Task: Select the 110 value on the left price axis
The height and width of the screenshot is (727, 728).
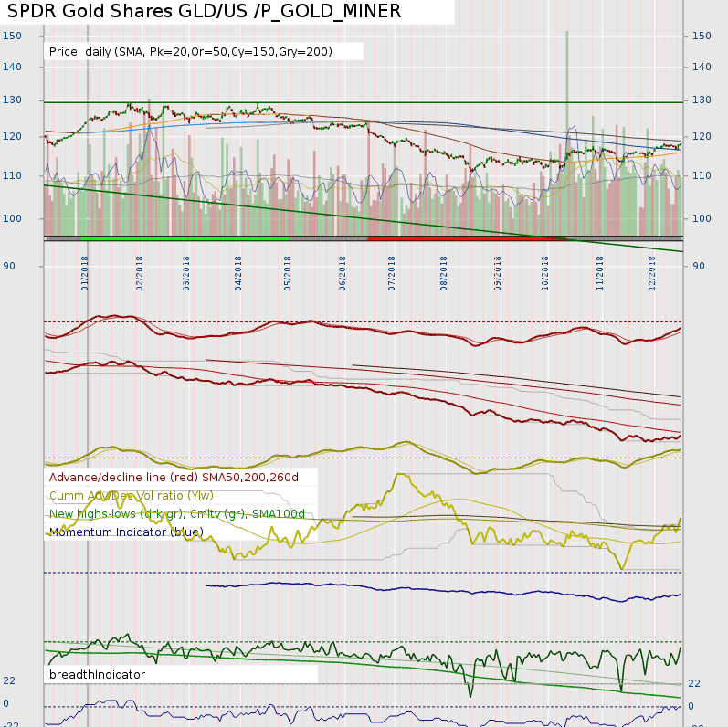Action: coord(12,175)
